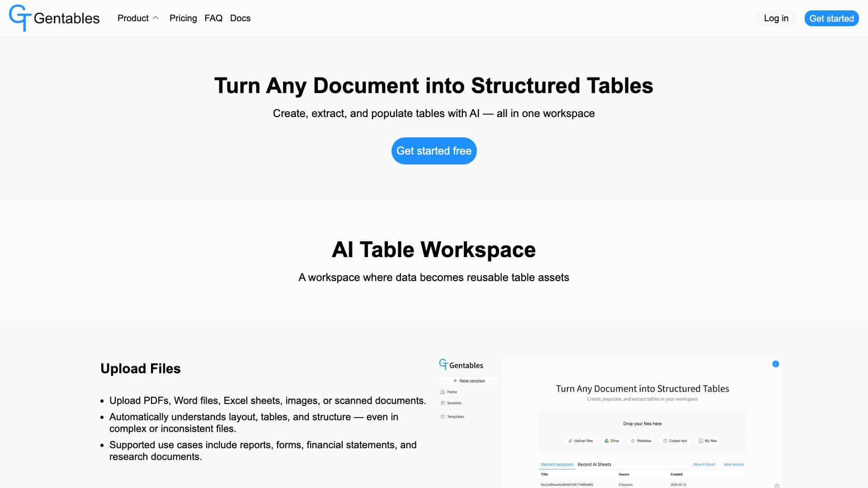Click the Get started button in the header

pos(831,18)
